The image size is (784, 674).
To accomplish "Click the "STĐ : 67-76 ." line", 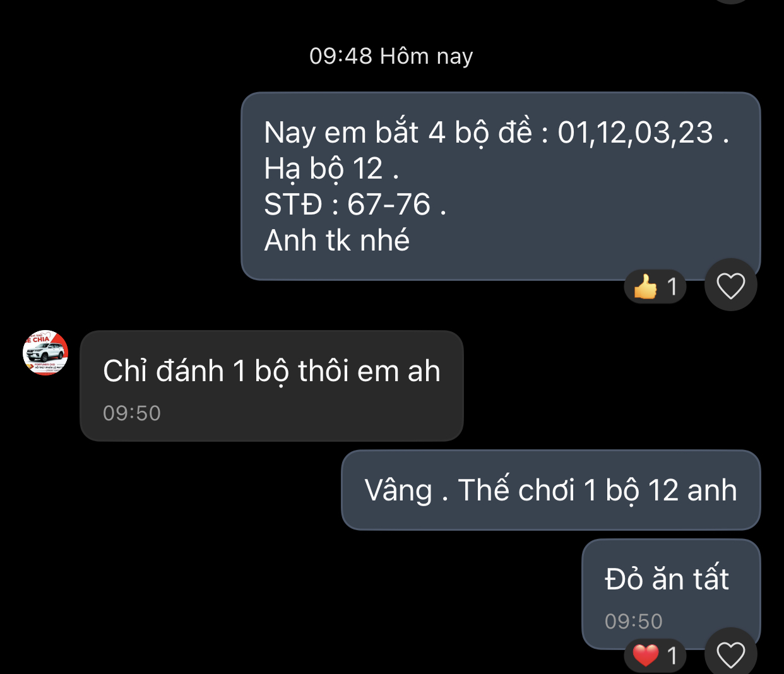I will (355, 204).
